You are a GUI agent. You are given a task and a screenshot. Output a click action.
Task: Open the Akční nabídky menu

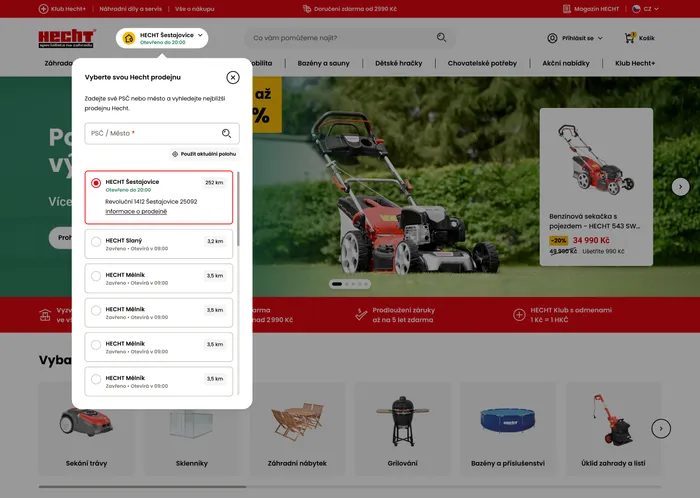[x=566, y=63]
